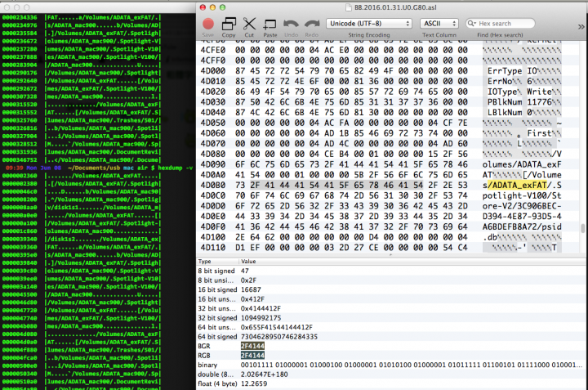Viewport: 588px width, 390px height.
Task: Minimize the hex editor window
Action: [212, 7]
